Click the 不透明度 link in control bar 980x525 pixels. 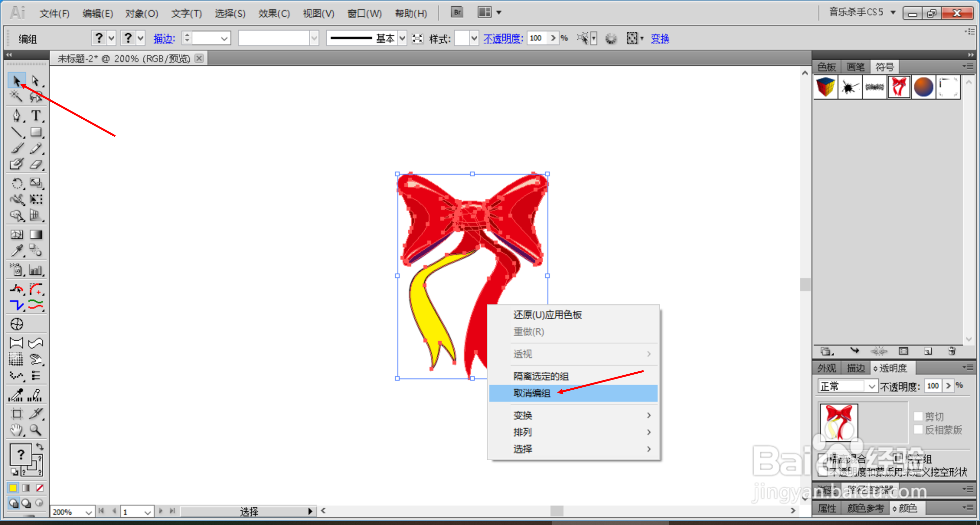coord(503,38)
